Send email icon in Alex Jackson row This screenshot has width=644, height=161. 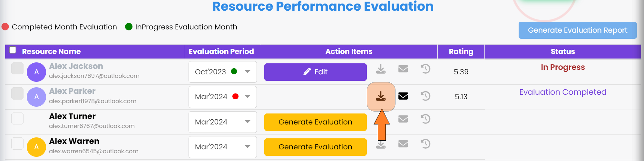[x=403, y=69]
